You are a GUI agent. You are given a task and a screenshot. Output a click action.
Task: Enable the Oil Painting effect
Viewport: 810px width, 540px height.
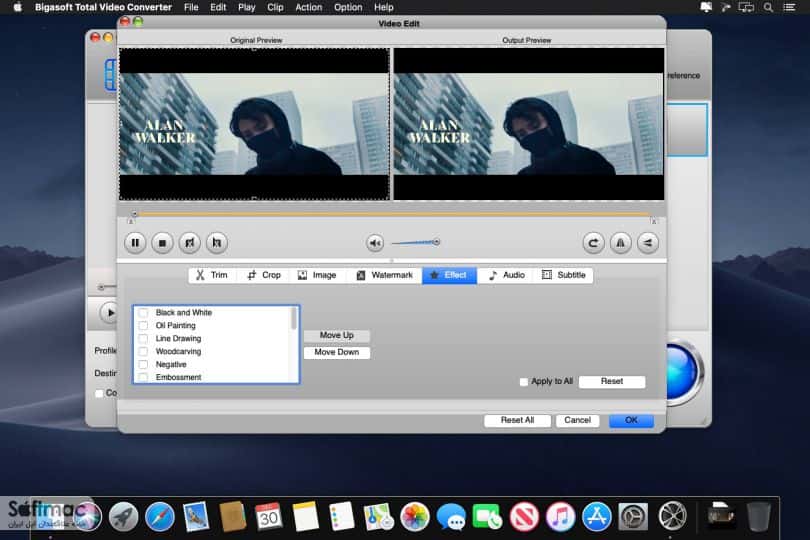(144, 326)
